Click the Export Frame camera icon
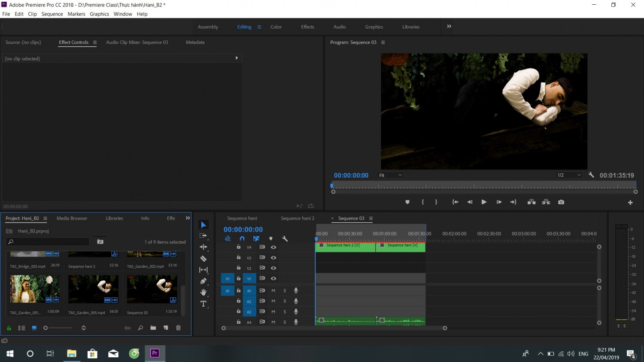Image resolution: width=644 pixels, height=362 pixels. pyautogui.click(x=561, y=202)
